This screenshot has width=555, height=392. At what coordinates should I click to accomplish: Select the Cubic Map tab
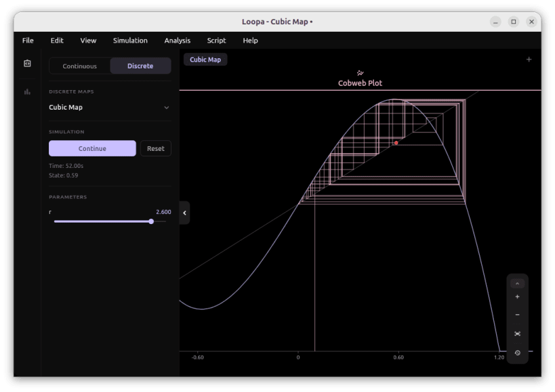click(x=205, y=60)
